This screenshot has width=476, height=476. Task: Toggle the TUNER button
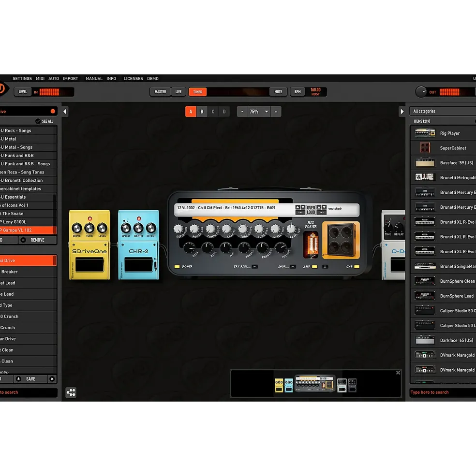[x=197, y=92]
